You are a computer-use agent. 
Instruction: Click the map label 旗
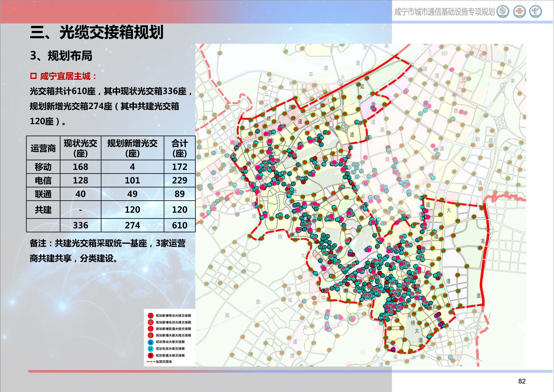[382, 130]
